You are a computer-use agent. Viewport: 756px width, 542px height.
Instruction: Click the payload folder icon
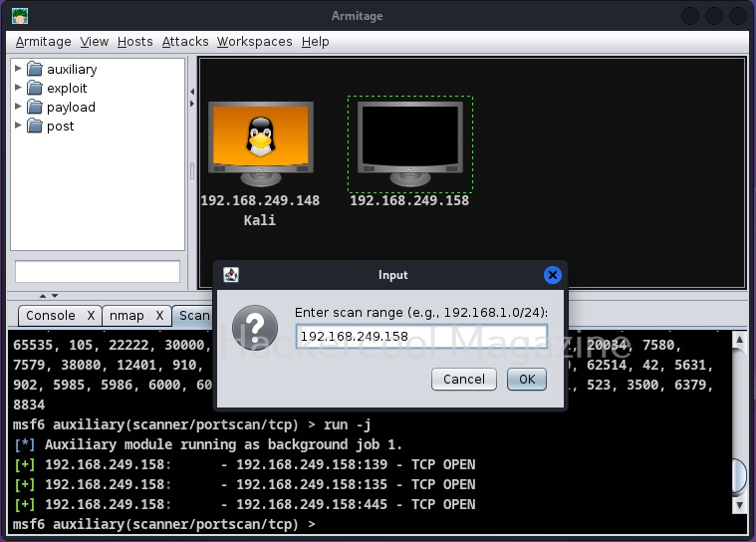(x=34, y=107)
